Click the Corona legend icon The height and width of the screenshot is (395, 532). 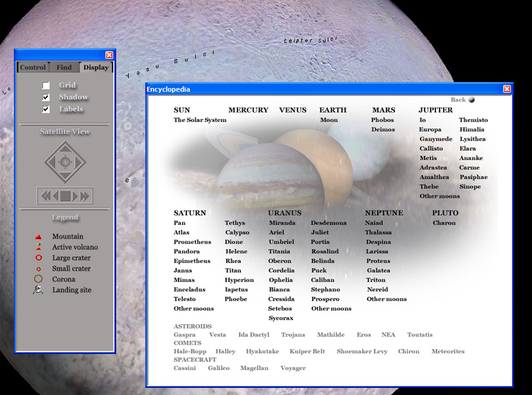38,279
